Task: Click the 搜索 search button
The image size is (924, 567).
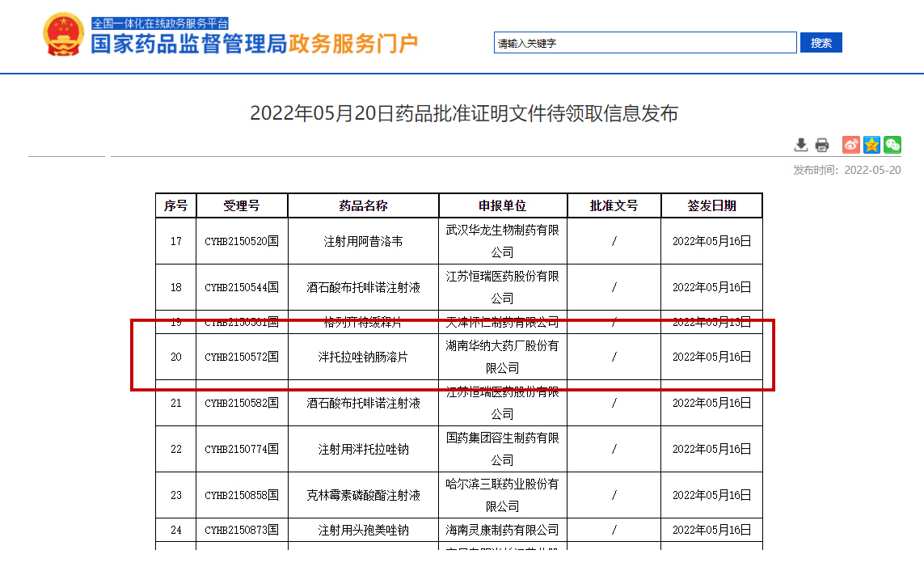Action: [821, 41]
